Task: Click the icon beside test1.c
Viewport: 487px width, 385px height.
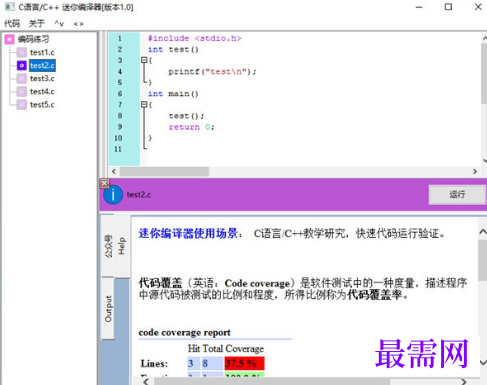Action: (22, 52)
